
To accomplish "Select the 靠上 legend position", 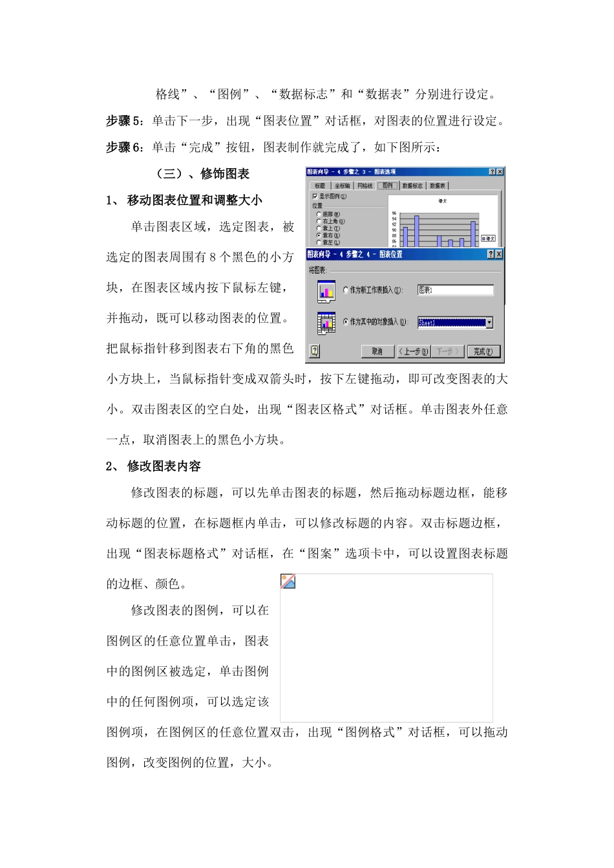I will [x=319, y=228].
